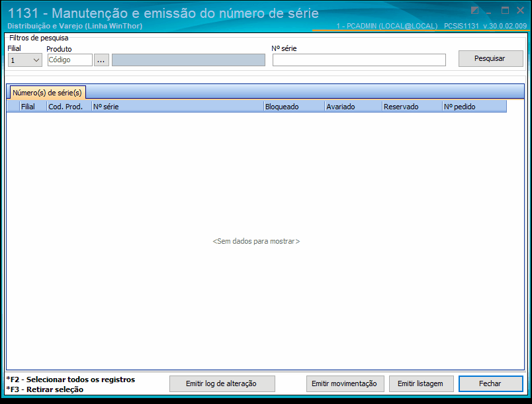Sort by the Reservado column header
The width and height of the screenshot is (532, 404).
[412, 107]
